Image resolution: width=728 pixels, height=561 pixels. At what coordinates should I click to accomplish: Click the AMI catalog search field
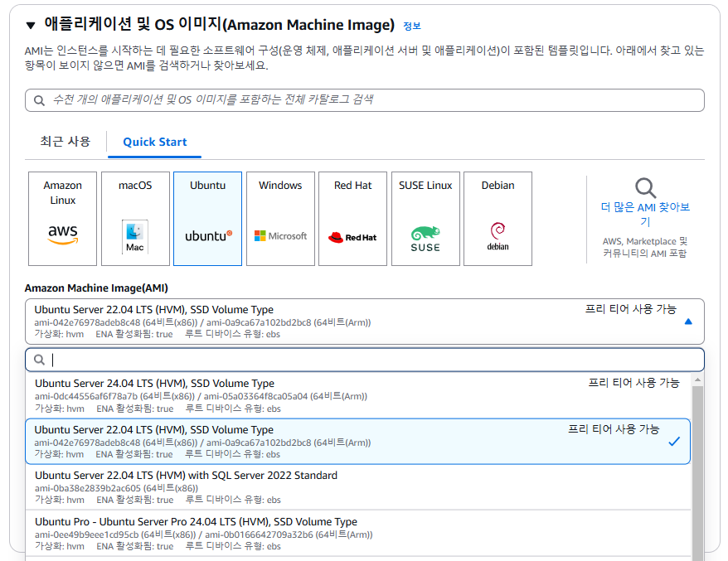[365, 100]
